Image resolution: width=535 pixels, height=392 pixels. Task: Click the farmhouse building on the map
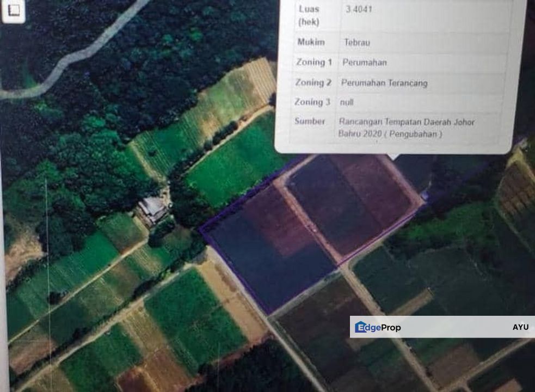pyautogui.click(x=153, y=209)
